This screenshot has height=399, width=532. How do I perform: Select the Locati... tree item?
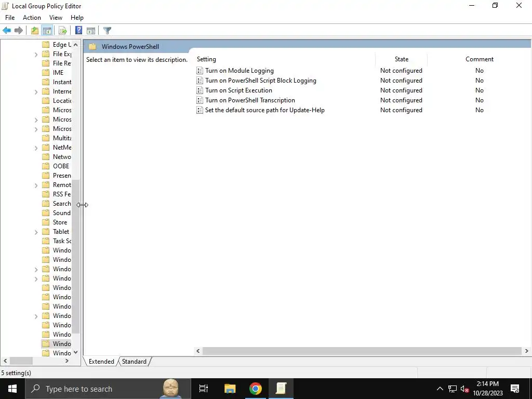tap(57, 101)
